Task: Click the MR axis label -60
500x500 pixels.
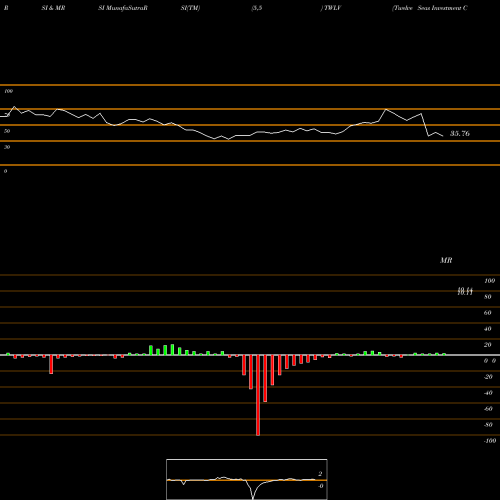Action: click(x=488, y=409)
